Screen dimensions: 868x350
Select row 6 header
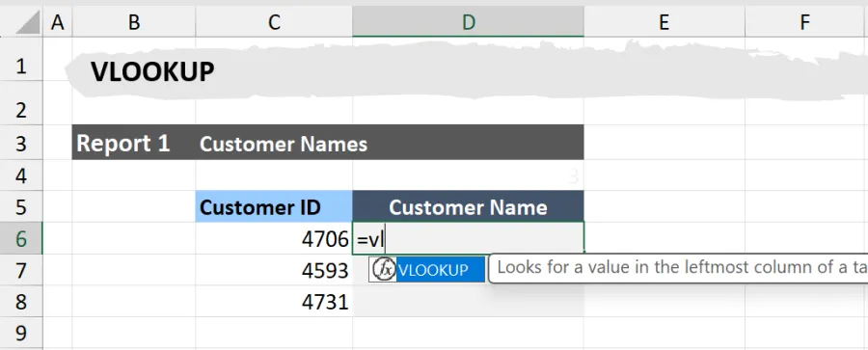(21, 239)
